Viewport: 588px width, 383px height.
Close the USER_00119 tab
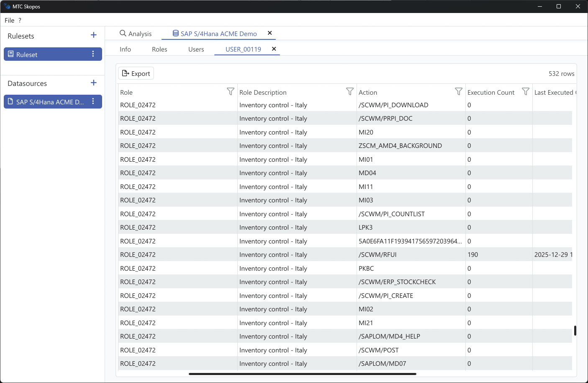coord(274,49)
